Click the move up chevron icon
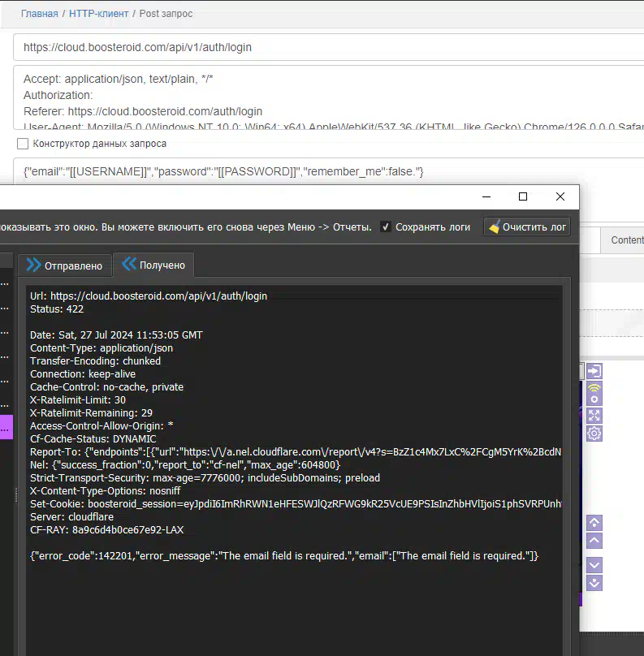644x656 pixels. click(x=594, y=541)
